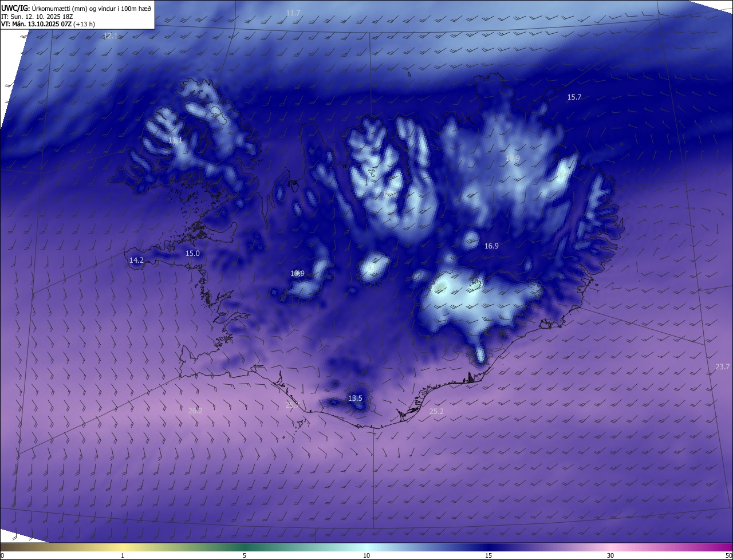Click the 10.9 label directly above the 16.9 label
Viewport: 733px width, 560px height.
pyautogui.click(x=513, y=159)
